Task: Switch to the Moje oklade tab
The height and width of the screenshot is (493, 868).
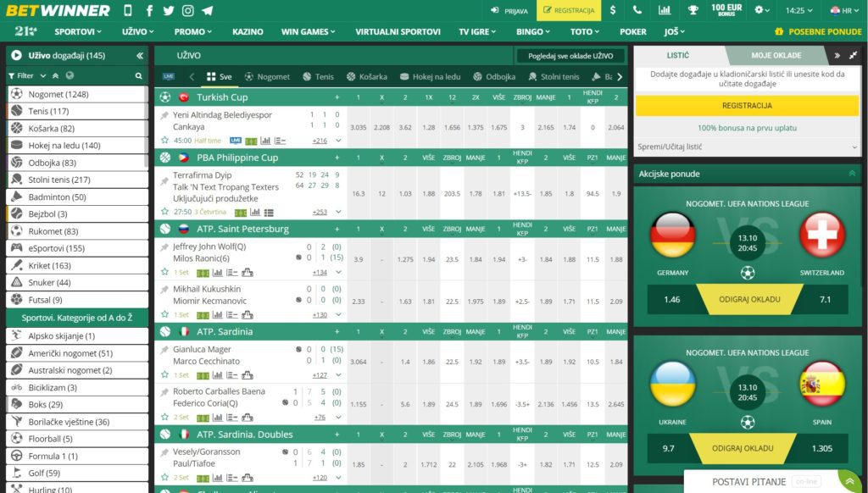Action: (776, 55)
